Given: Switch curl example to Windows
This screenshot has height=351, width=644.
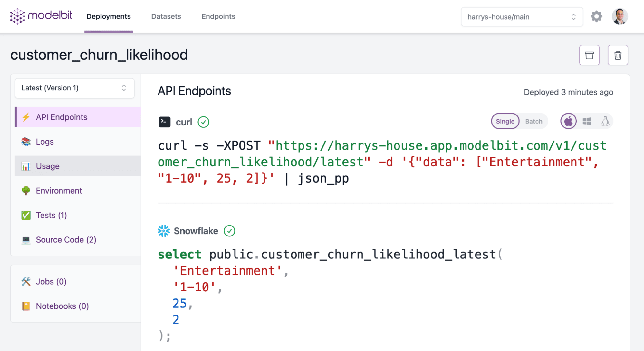Looking at the screenshot, I should click(x=587, y=121).
